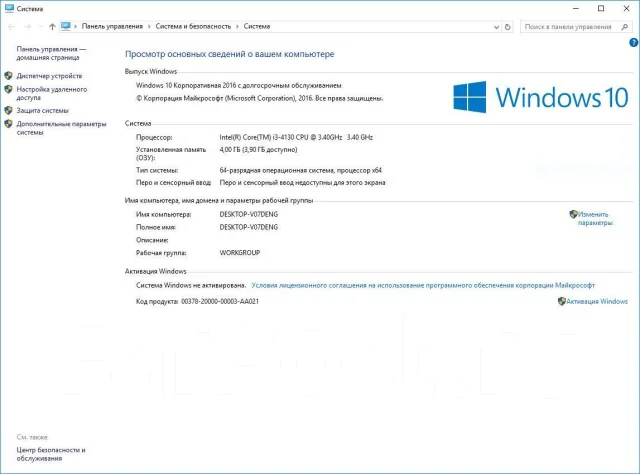Click the Система breadcrumb item

[257, 26]
